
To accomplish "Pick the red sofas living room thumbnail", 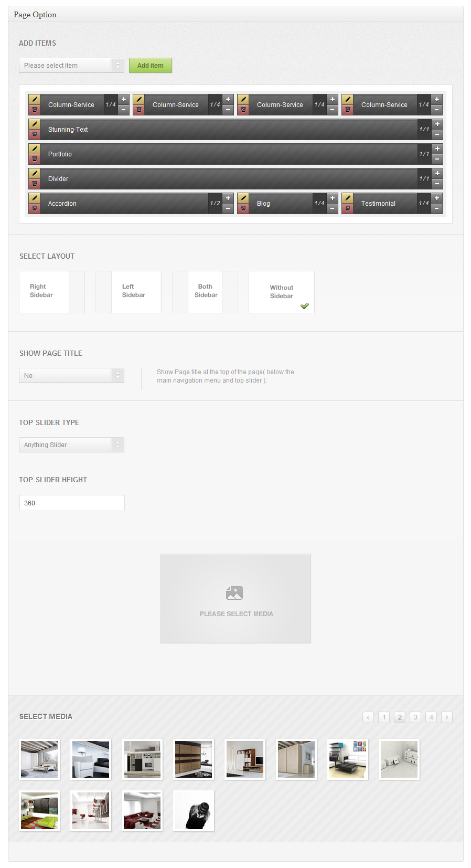I will click(142, 811).
